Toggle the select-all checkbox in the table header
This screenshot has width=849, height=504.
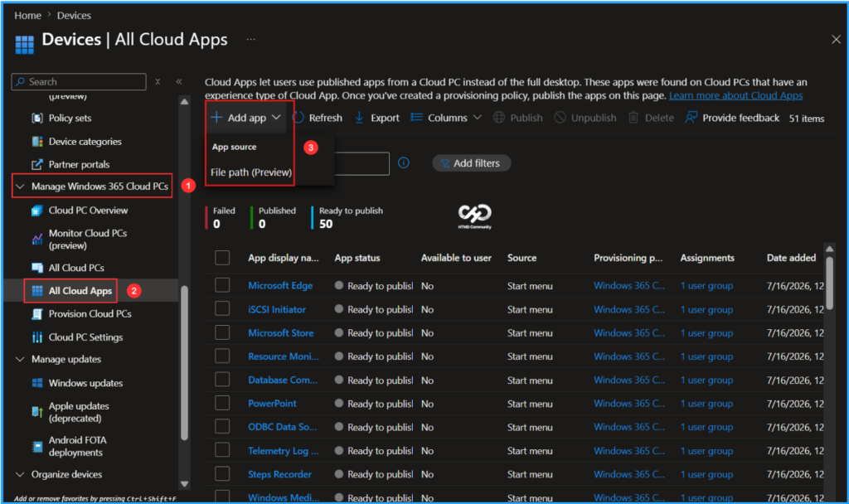click(222, 258)
